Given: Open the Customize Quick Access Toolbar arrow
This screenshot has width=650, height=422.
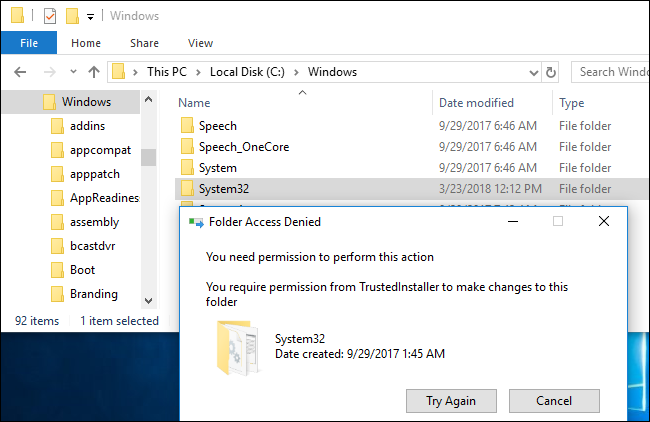Looking at the screenshot, I should tap(90, 17).
